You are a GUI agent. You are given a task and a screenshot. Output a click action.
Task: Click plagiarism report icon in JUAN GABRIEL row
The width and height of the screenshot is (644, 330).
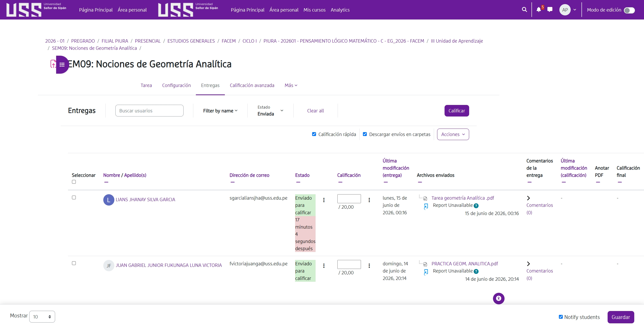tap(426, 272)
